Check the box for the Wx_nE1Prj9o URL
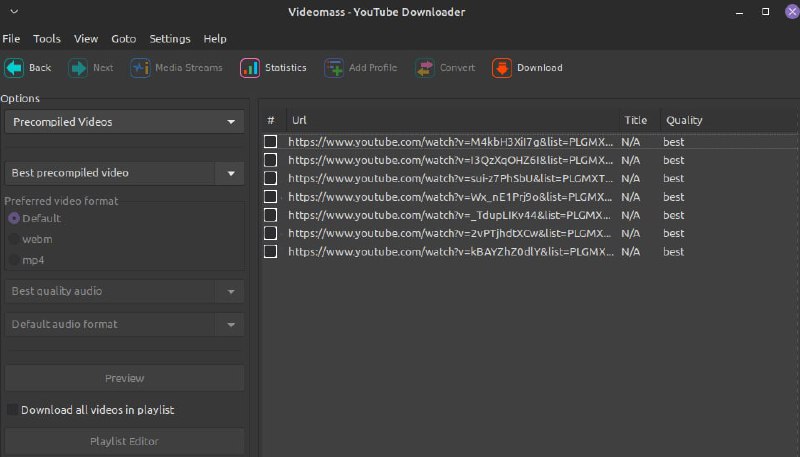800x457 pixels. pos(270,196)
